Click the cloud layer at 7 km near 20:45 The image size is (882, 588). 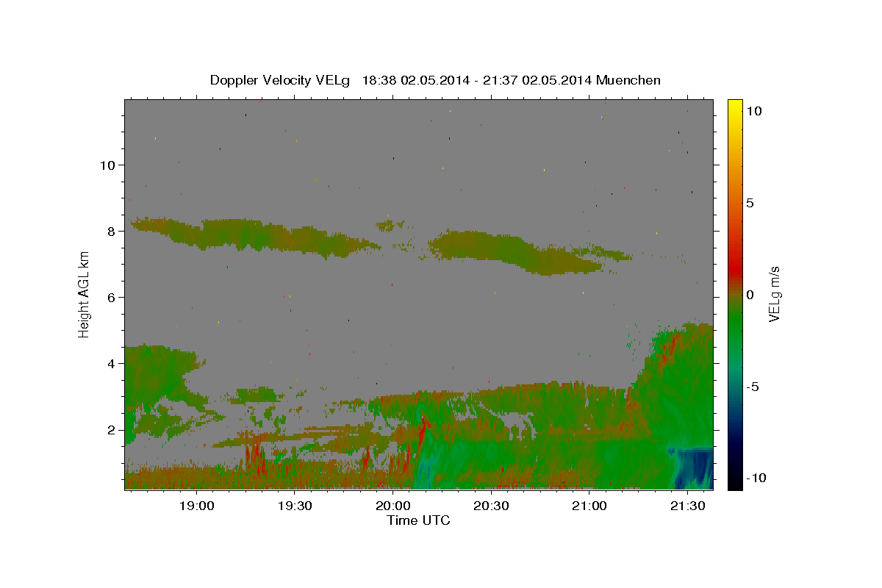pyautogui.click(x=529, y=251)
